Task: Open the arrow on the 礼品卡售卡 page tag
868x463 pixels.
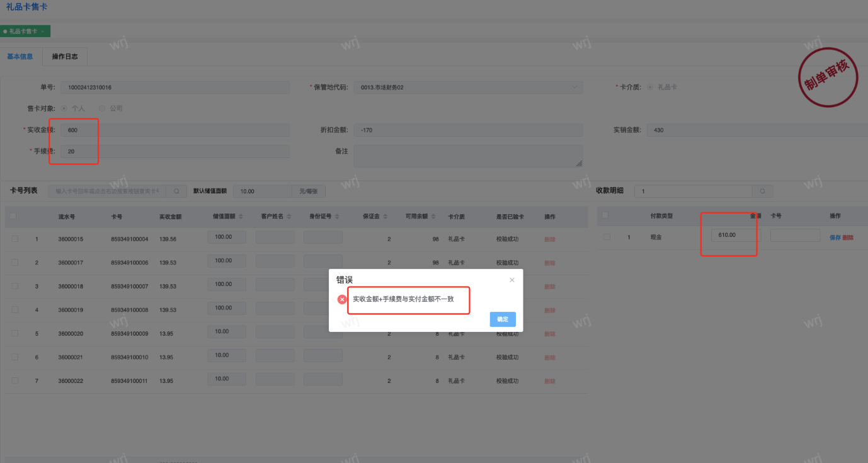Action: click(x=42, y=31)
